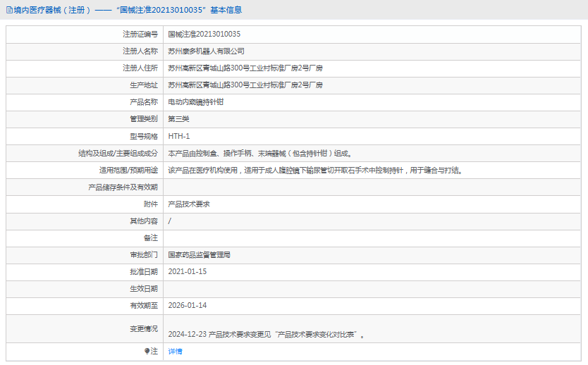Click the bulb icon next to 注
Image resolution: width=588 pixels, height=365 pixels.
tap(147, 351)
